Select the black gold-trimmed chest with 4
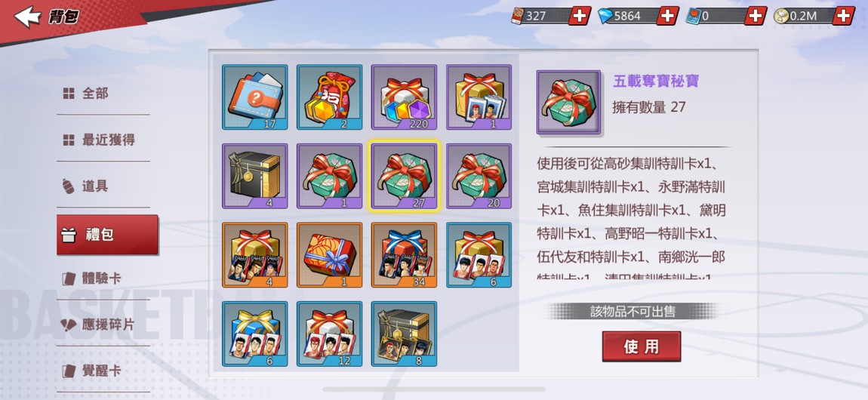Viewport: 868px width, 400px height. (254, 176)
